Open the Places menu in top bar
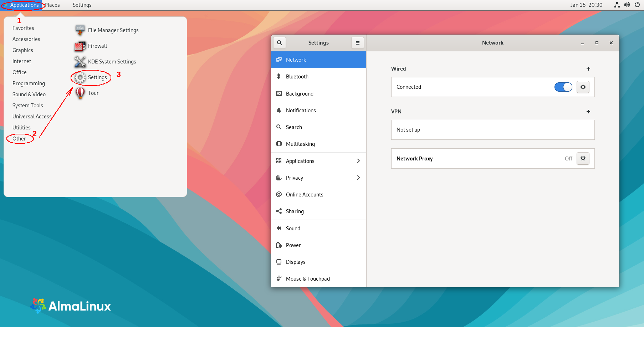Image resolution: width=644 pixels, height=338 pixels. [x=52, y=5]
